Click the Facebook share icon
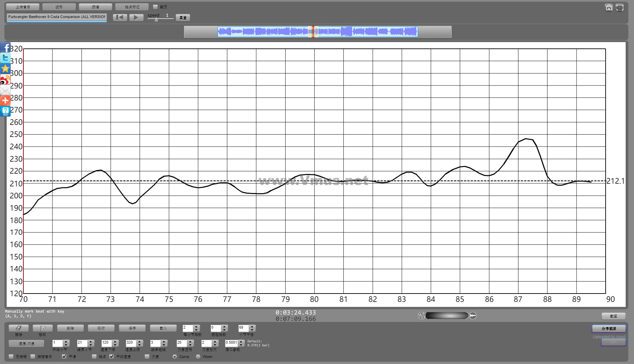This screenshot has width=634, height=364. point(5,47)
